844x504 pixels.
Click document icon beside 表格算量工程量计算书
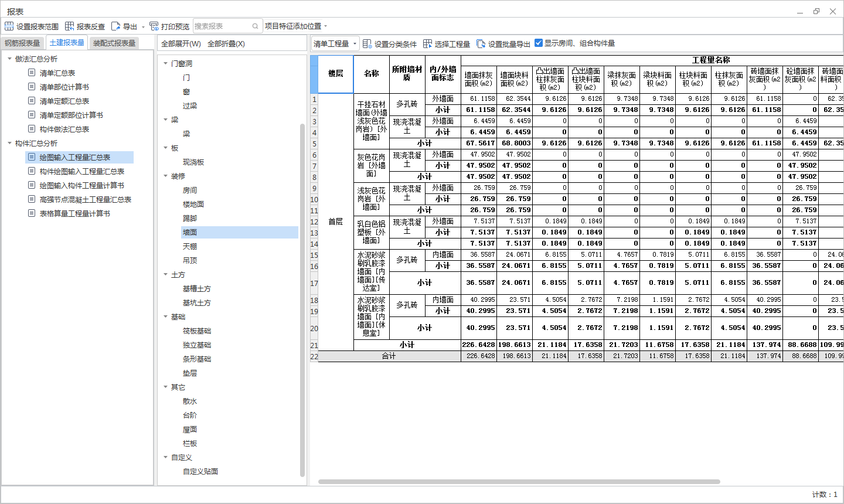32,213
